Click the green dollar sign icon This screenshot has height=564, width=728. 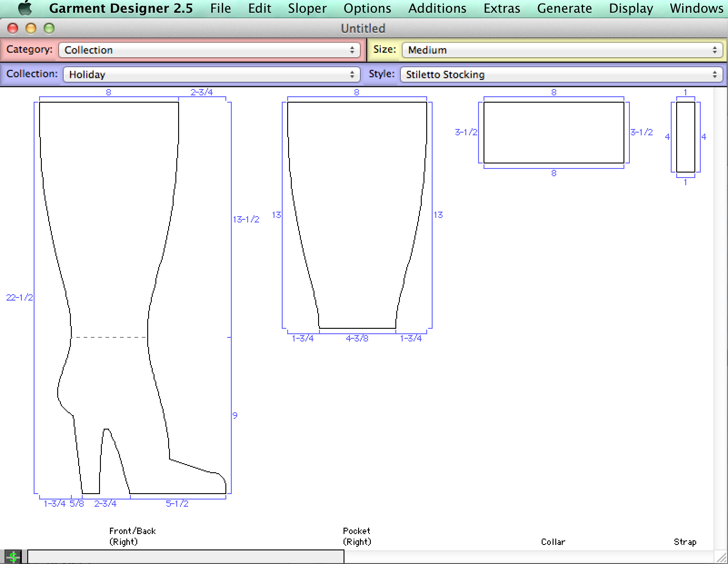[x=13, y=557]
